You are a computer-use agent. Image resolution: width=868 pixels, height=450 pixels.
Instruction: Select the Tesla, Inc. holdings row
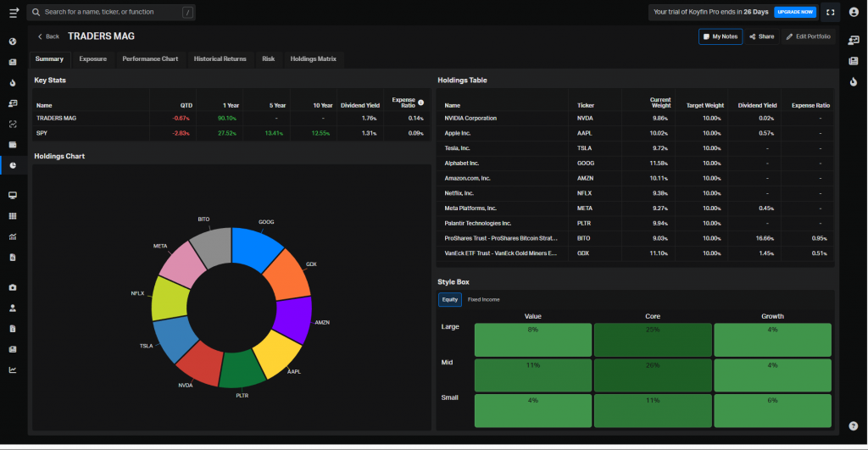636,148
